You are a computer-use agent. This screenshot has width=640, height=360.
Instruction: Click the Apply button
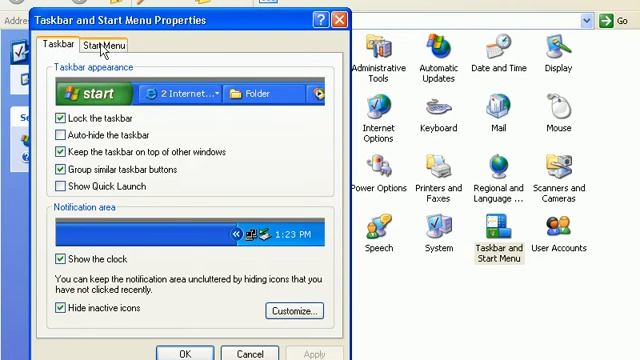coord(314,353)
